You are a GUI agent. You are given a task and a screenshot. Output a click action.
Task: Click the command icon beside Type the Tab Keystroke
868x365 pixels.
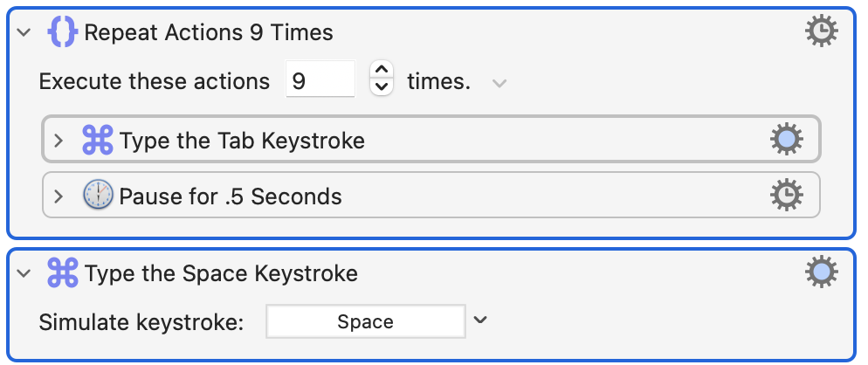point(99,140)
